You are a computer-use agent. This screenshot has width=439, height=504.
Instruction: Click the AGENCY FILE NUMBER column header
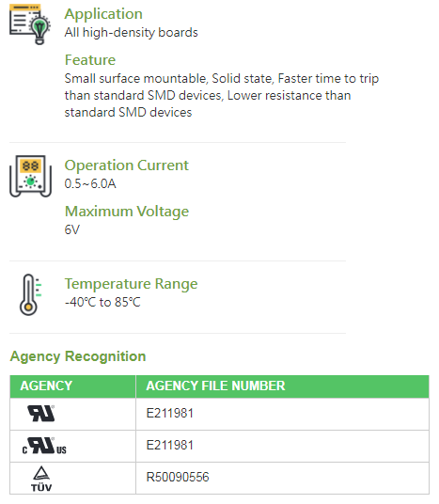click(x=215, y=386)
